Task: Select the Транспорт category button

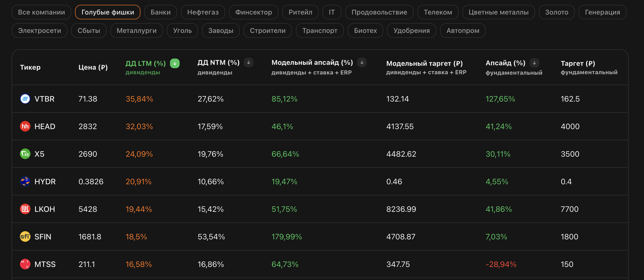Action: 320,30
